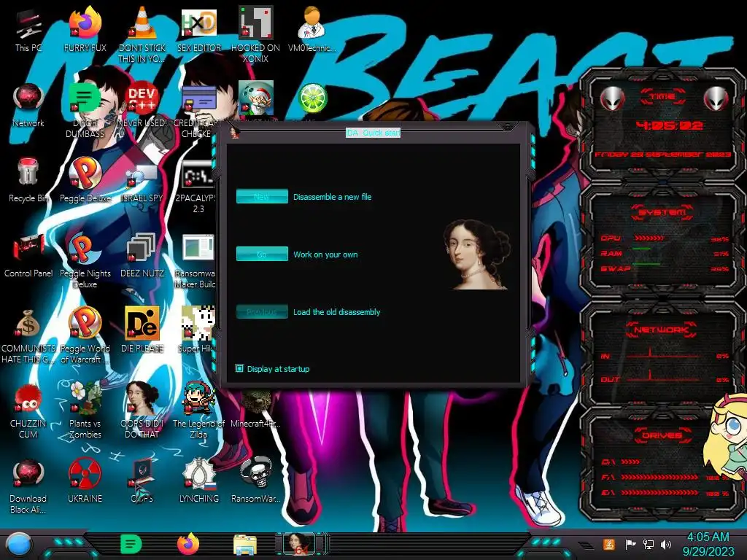The image size is (747, 560).
Task: Open the taskbar clock showing 4:05 AM
Action: point(708,544)
